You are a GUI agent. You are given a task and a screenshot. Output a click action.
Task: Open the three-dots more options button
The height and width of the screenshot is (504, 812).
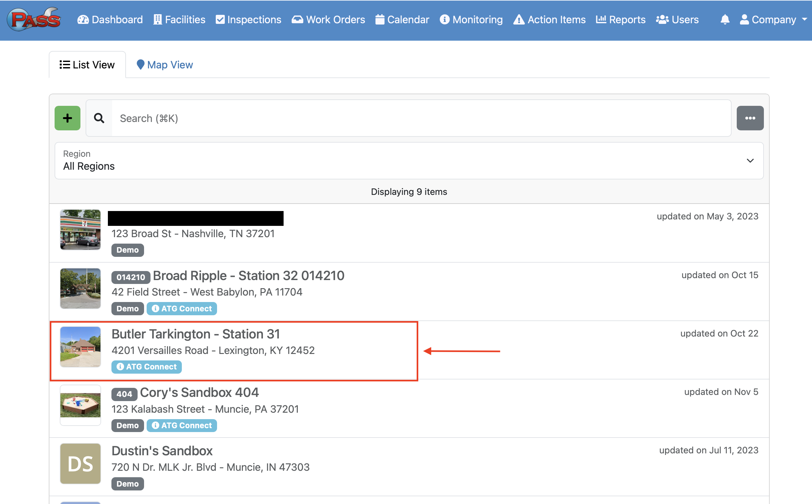coord(750,118)
